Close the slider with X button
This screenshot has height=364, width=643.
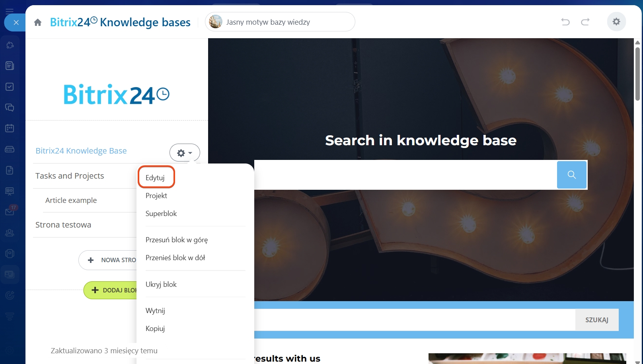16,23
